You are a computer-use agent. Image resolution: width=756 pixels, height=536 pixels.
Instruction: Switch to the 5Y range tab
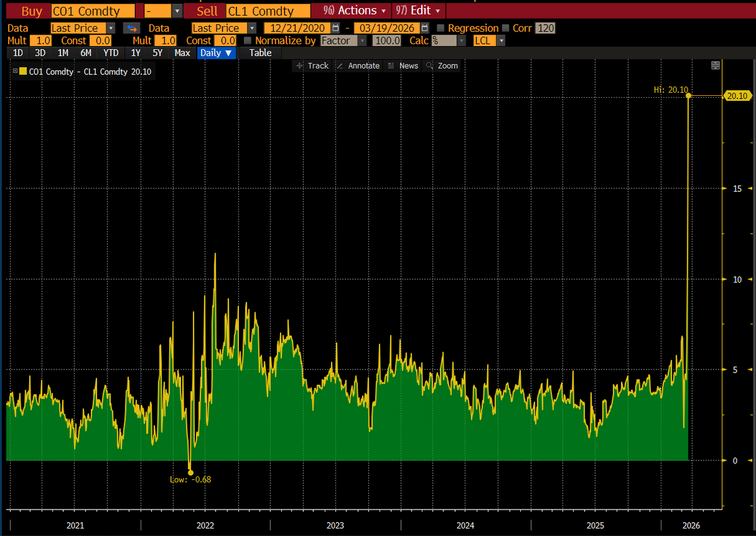[x=157, y=53]
